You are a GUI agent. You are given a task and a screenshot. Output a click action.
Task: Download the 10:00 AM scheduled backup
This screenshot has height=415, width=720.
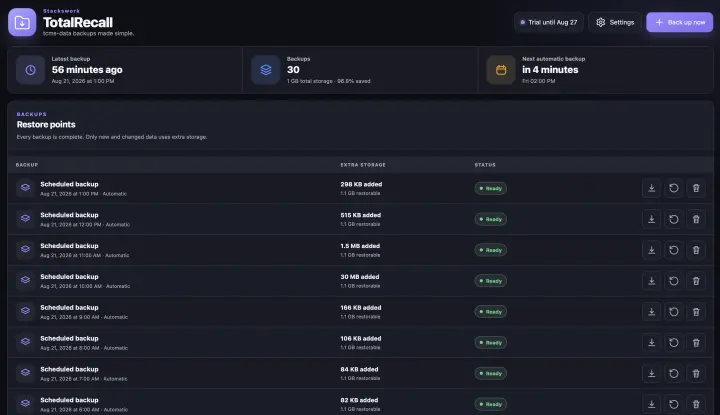(x=651, y=280)
